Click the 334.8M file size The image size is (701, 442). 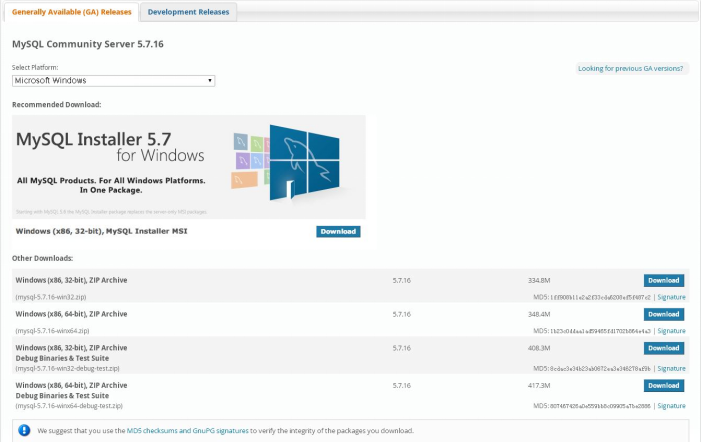click(539, 281)
